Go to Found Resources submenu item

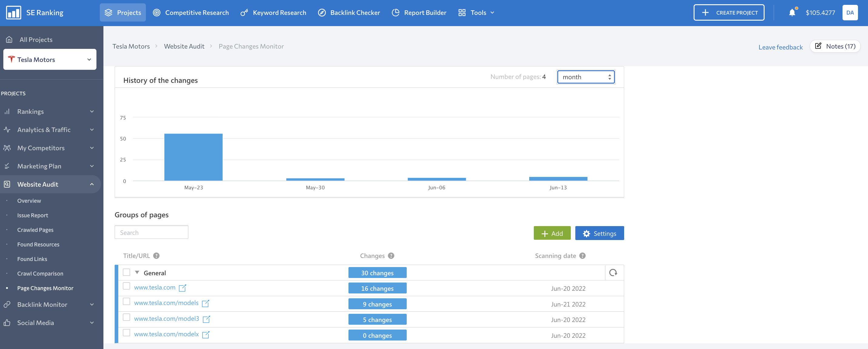(38, 244)
